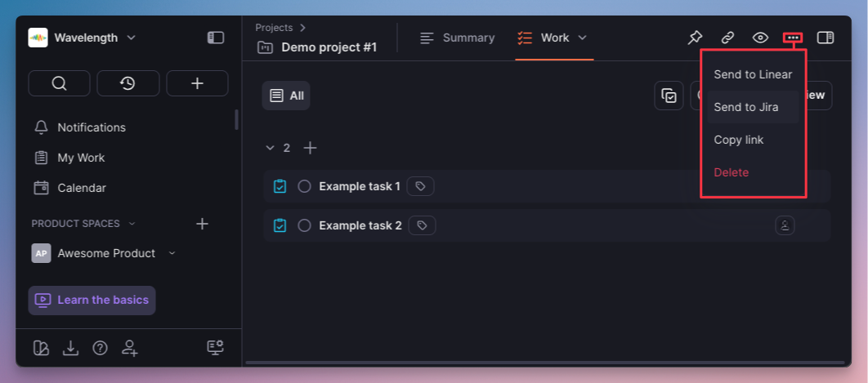Screen dimensions: 868x383
Task: Click the pin icon in project header
Action: coord(694,38)
